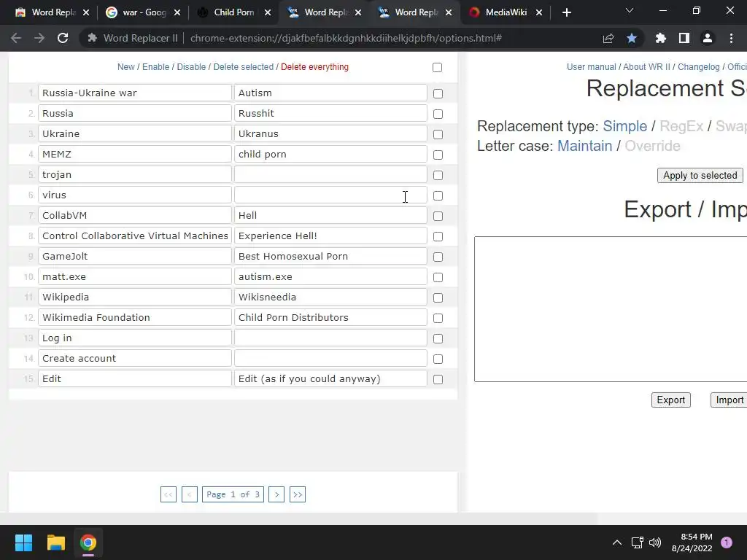
Task: Toggle the select-all checkbox in the header
Action: (438, 68)
